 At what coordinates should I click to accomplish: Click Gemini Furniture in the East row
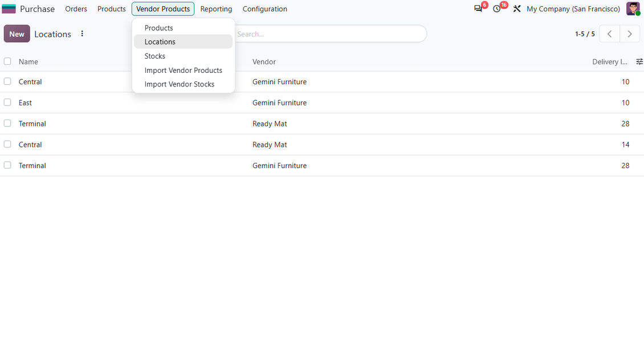[279, 102]
